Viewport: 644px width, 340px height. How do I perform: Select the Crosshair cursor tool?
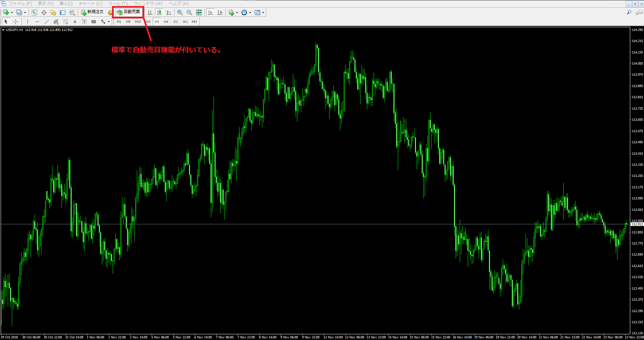15,22
